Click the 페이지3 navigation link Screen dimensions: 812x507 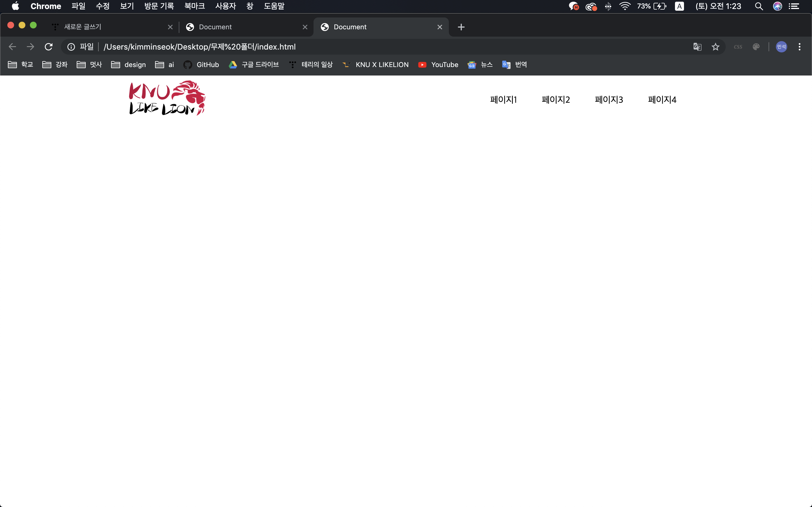(609, 99)
